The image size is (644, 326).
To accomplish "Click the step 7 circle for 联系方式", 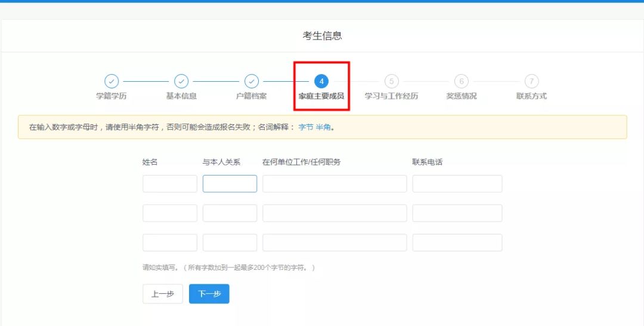I will 531,81.
